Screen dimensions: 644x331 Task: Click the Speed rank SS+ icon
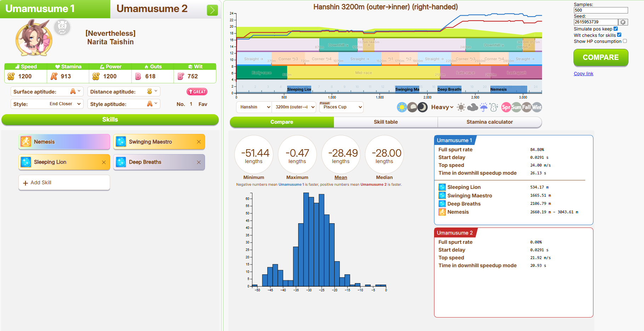coord(11,76)
